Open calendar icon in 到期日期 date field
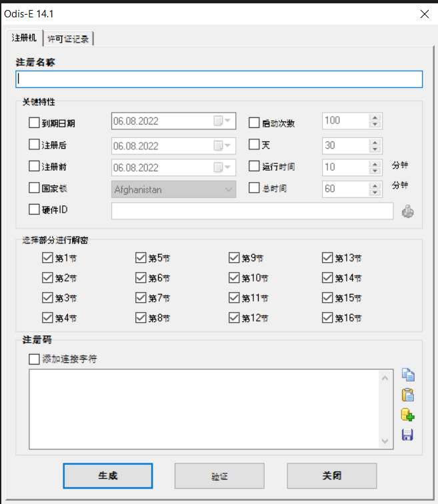The height and width of the screenshot is (504, 438). (219, 121)
